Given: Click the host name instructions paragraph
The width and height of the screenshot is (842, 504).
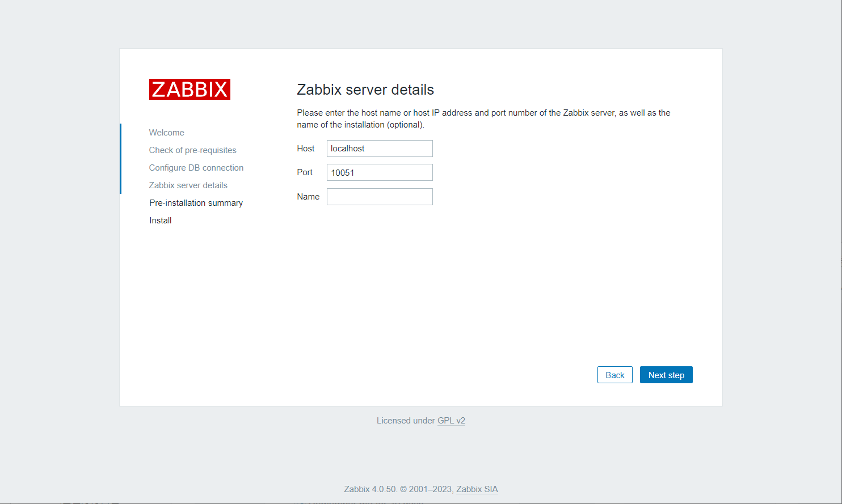Looking at the screenshot, I should tap(483, 118).
